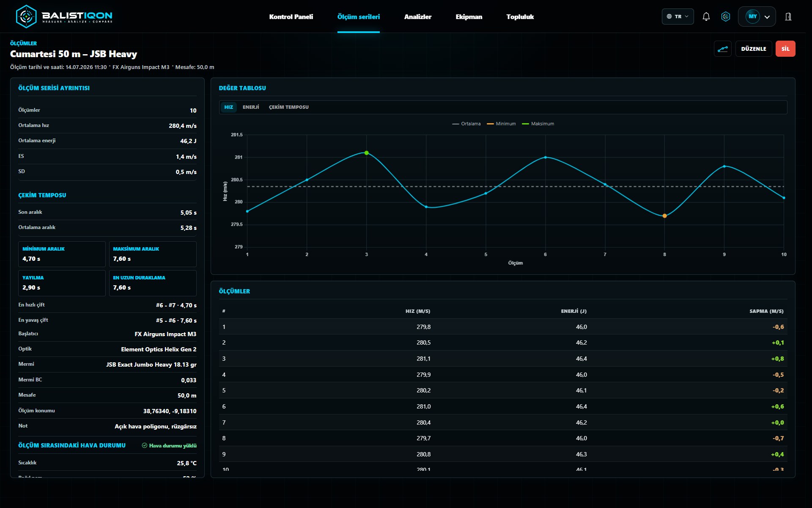Open the TR language dropdown

pyautogui.click(x=678, y=17)
